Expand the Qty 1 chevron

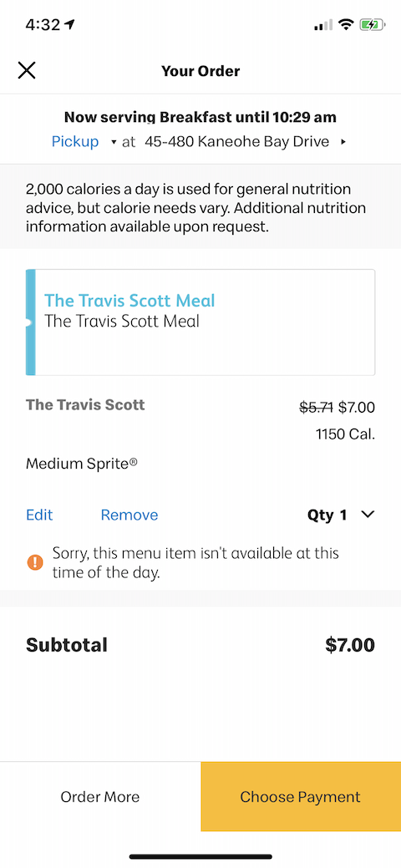click(x=368, y=515)
